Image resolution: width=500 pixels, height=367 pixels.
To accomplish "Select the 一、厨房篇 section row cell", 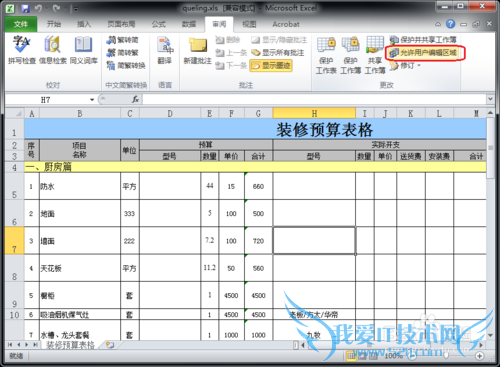I will (x=255, y=167).
